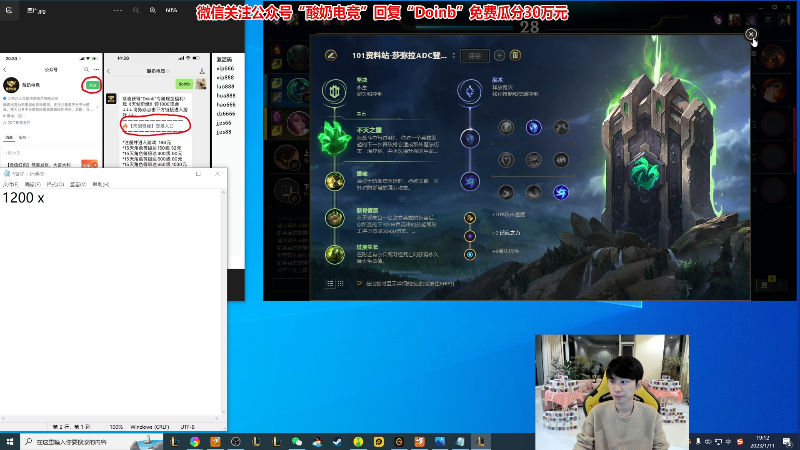Screen dimensions: 800x450
Task: Close the rune editor with the round X
Action: (x=751, y=34)
